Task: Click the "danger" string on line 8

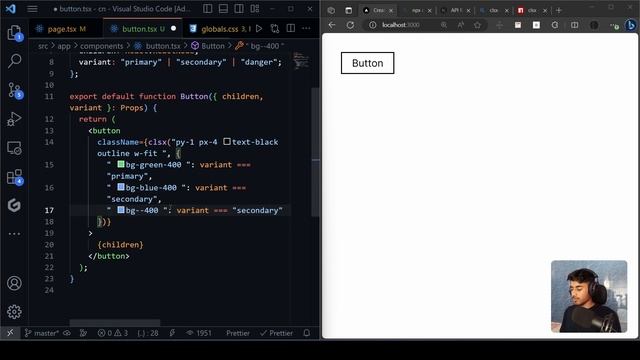Action: [x=259, y=62]
